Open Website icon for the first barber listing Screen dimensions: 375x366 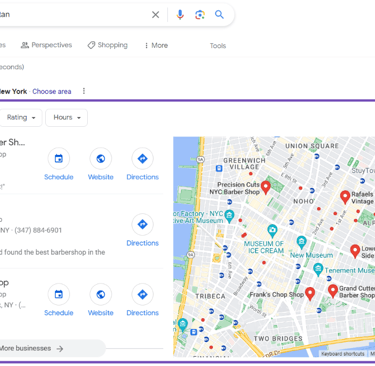pyautogui.click(x=101, y=159)
